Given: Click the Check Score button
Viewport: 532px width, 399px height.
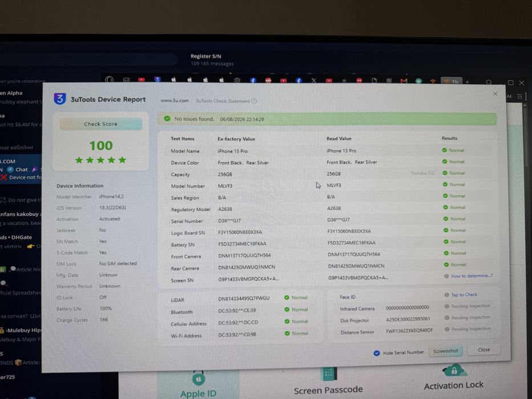Looking at the screenshot, I should click(101, 124).
